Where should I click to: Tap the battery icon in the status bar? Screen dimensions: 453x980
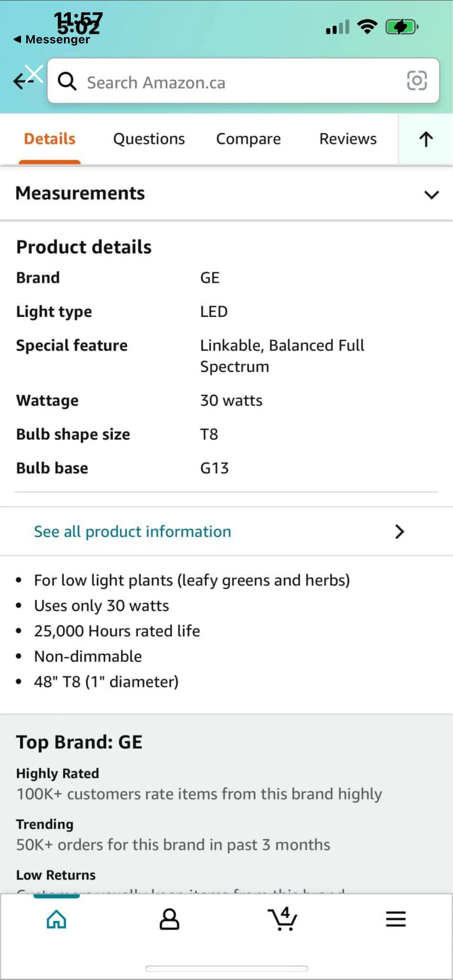(401, 26)
